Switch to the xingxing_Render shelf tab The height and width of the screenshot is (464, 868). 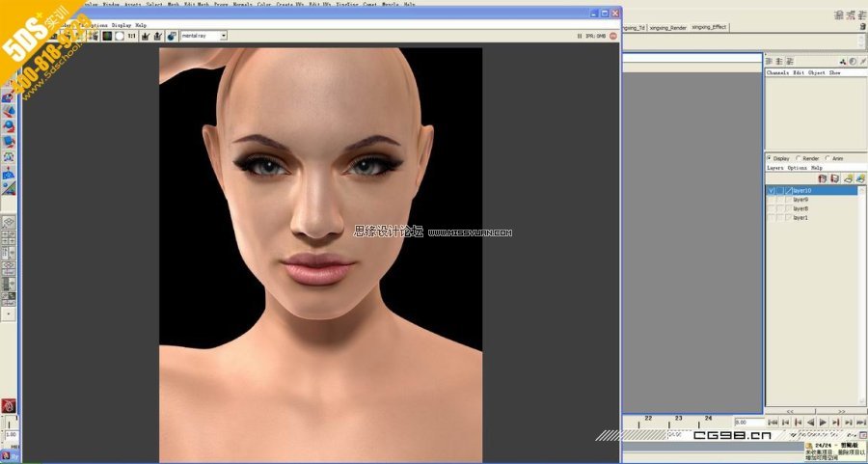(666, 28)
